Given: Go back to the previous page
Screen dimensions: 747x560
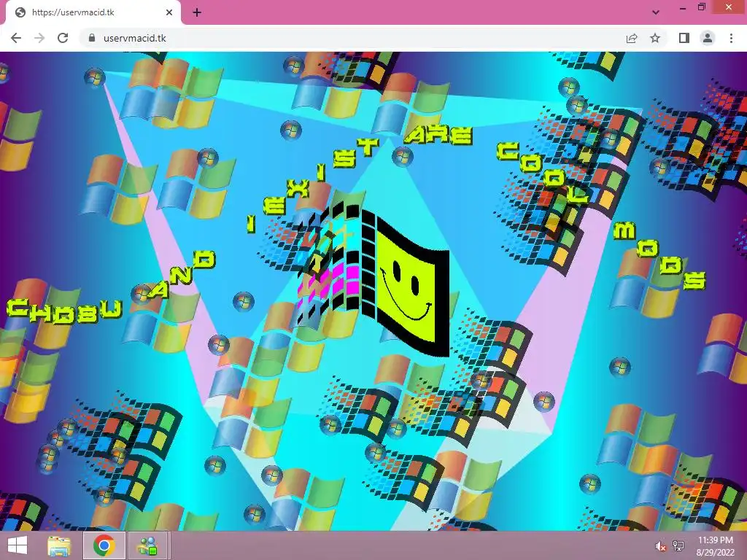Looking at the screenshot, I should tap(16, 38).
